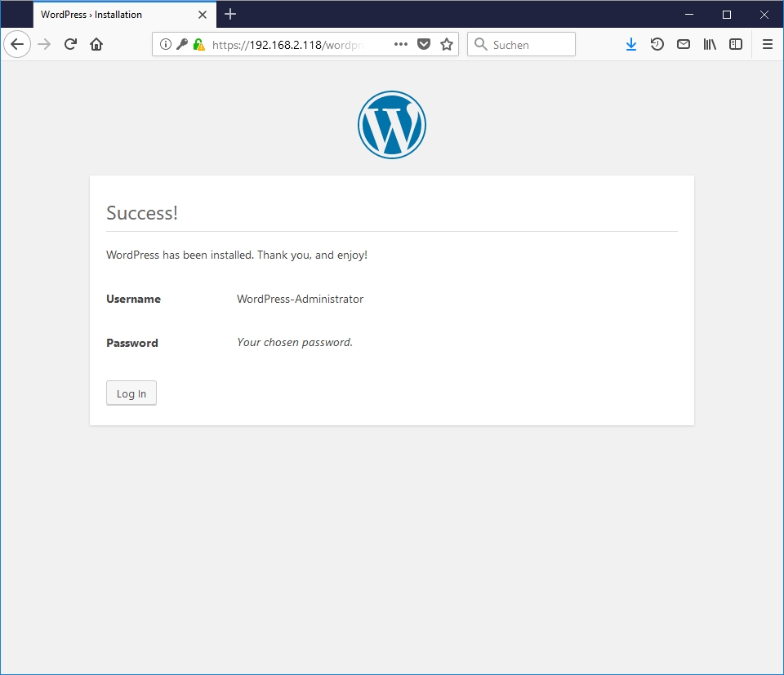The width and height of the screenshot is (784, 675).
Task: Bookmark this page with star icon
Action: click(447, 44)
